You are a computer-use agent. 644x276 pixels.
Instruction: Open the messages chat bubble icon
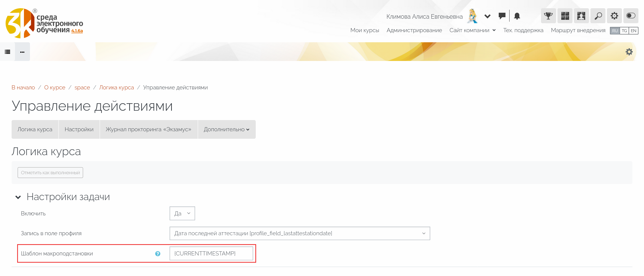point(502,16)
